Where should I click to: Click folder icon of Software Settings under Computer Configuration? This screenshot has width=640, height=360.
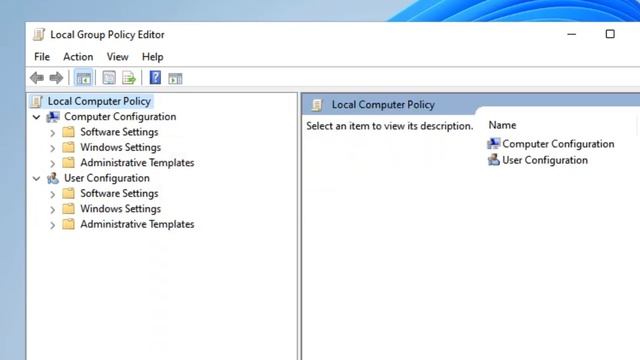[x=69, y=132]
